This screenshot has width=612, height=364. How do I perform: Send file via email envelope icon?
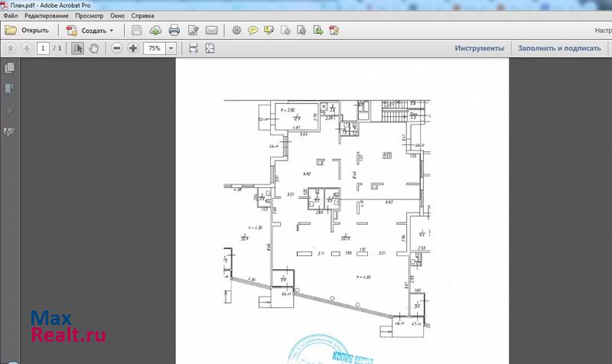point(211,31)
